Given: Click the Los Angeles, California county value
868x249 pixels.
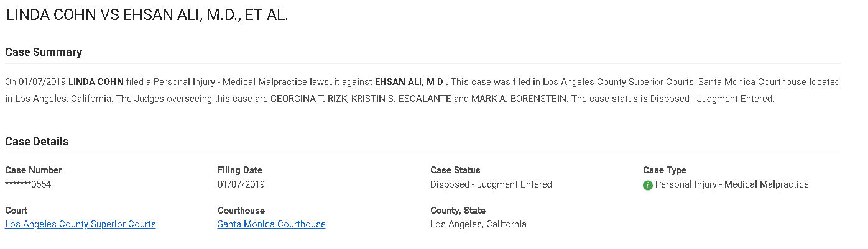Looking at the screenshot, I should click(478, 224).
